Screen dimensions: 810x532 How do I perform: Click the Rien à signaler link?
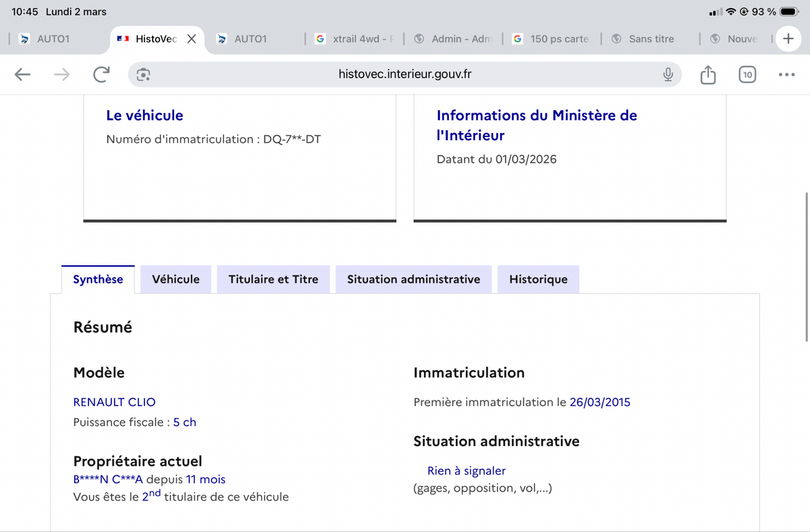[466, 471]
